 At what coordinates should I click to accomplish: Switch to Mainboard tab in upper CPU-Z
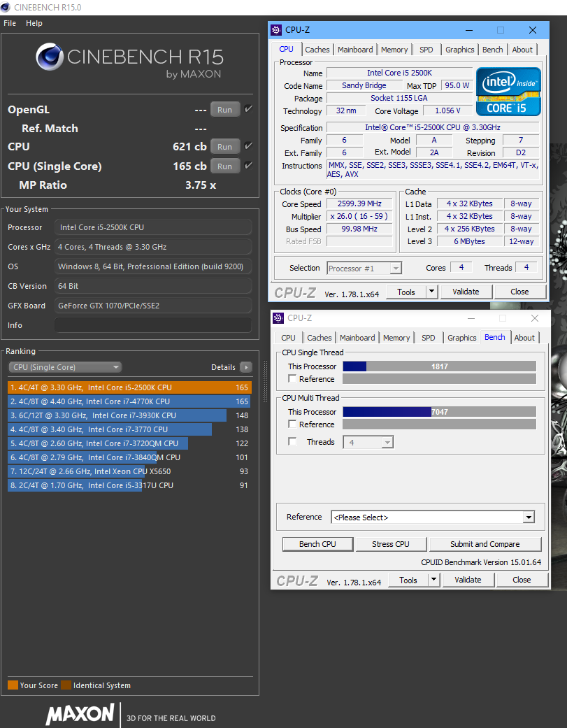355,50
